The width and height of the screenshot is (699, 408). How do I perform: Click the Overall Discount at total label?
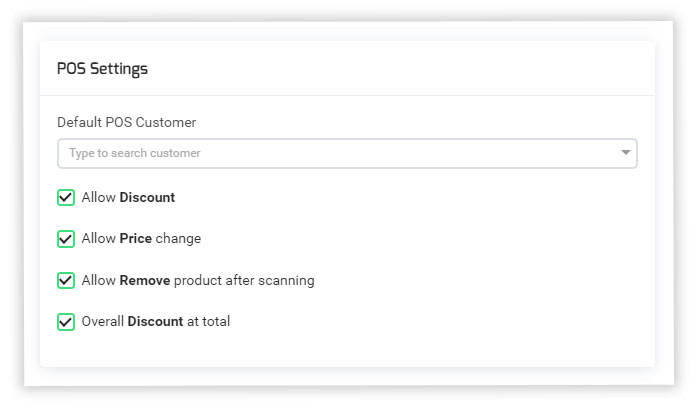click(156, 322)
